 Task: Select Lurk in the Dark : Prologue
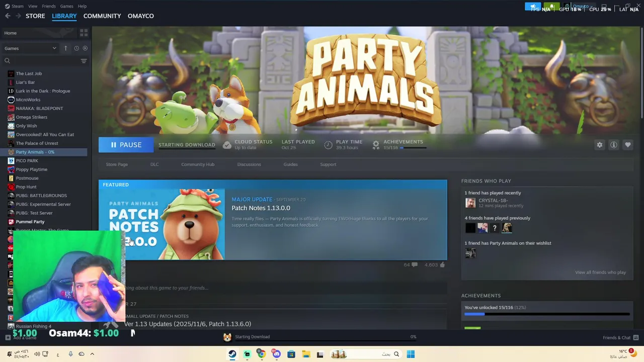coord(43,91)
